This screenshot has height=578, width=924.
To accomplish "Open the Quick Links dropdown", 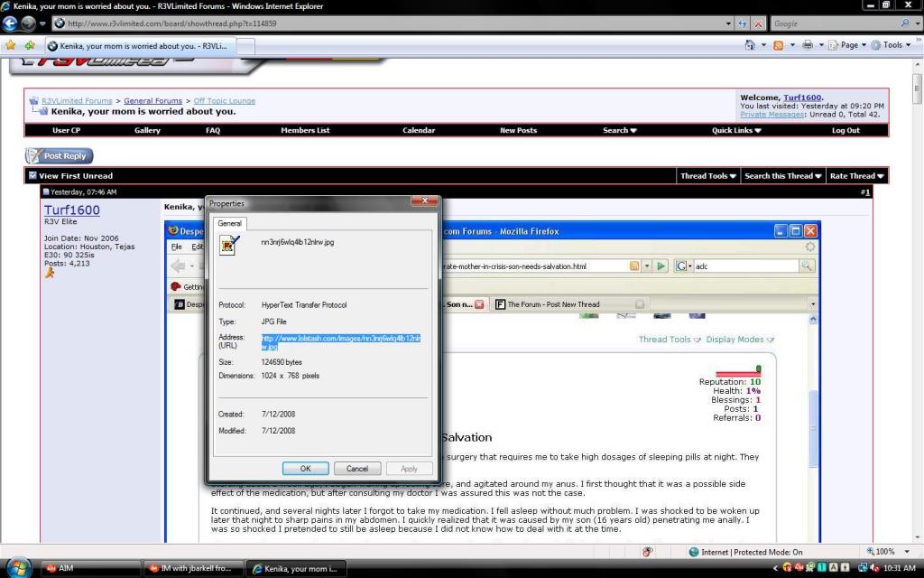I will [736, 130].
